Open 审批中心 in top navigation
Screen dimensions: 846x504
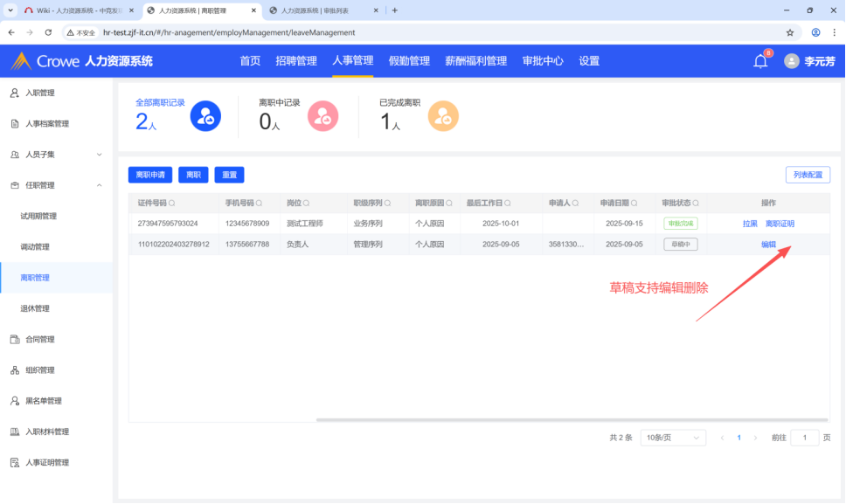(x=543, y=61)
